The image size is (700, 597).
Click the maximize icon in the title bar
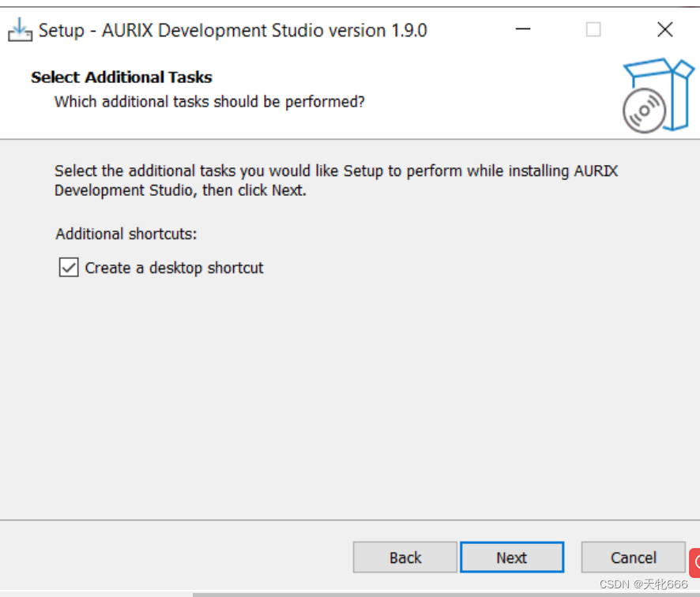[594, 28]
